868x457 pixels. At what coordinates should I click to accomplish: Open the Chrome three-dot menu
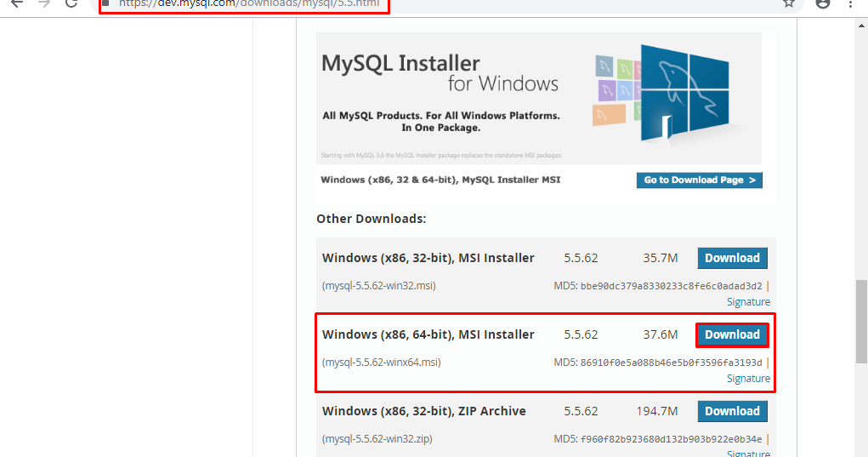pyautogui.click(x=851, y=3)
